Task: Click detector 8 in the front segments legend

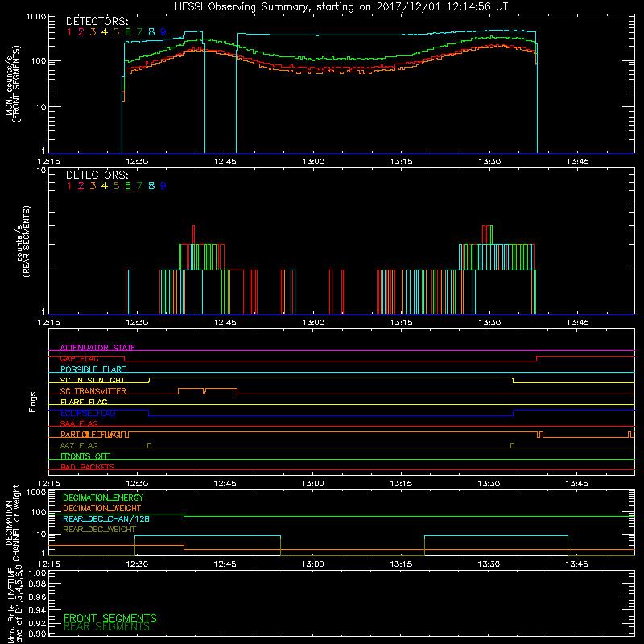Action: click(x=151, y=32)
